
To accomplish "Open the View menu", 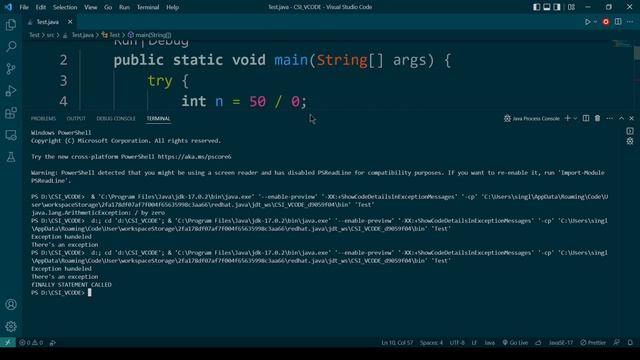I will (x=91, y=7).
